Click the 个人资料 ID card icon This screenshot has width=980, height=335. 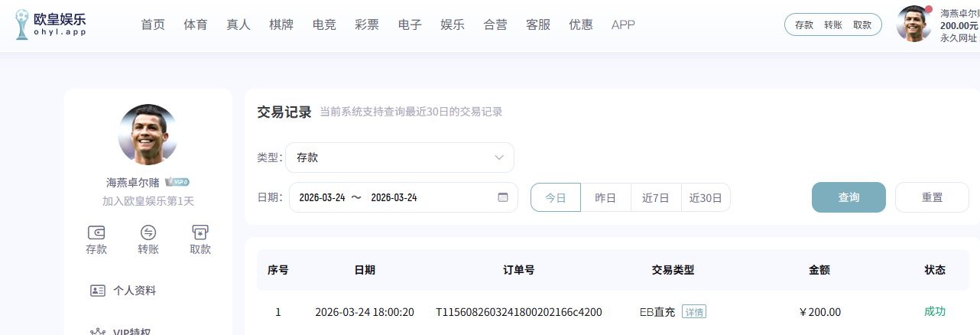coord(98,291)
